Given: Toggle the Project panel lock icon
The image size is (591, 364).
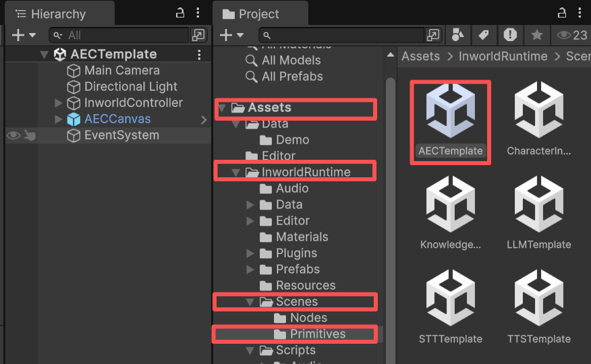Looking at the screenshot, I should pyautogui.click(x=562, y=13).
